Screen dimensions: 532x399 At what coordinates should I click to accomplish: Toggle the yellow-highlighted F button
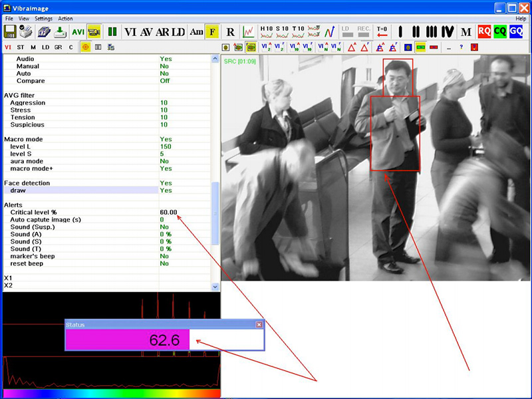pos(212,32)
